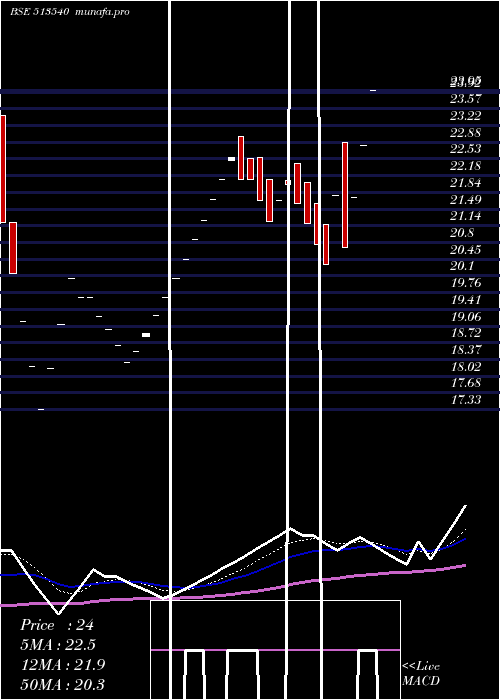Click the 22.18 price axis label

[465, 166]
